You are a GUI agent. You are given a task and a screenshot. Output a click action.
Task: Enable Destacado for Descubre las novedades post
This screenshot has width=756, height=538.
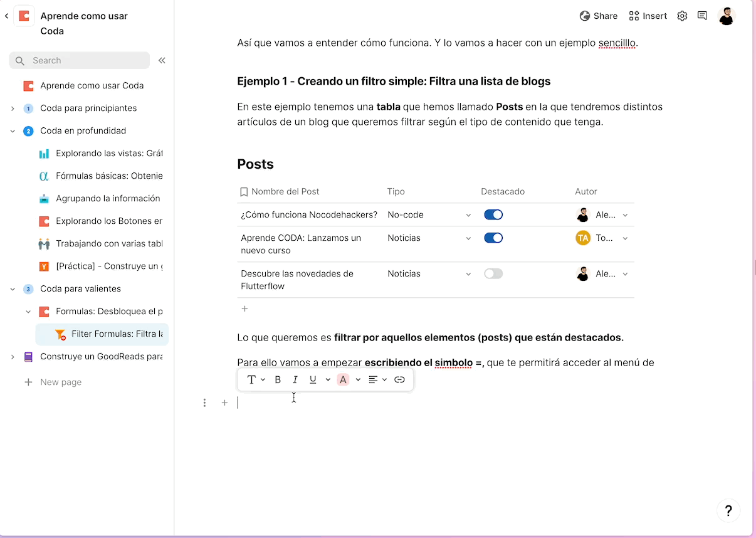pyautogui.click(x=493, y=273)
